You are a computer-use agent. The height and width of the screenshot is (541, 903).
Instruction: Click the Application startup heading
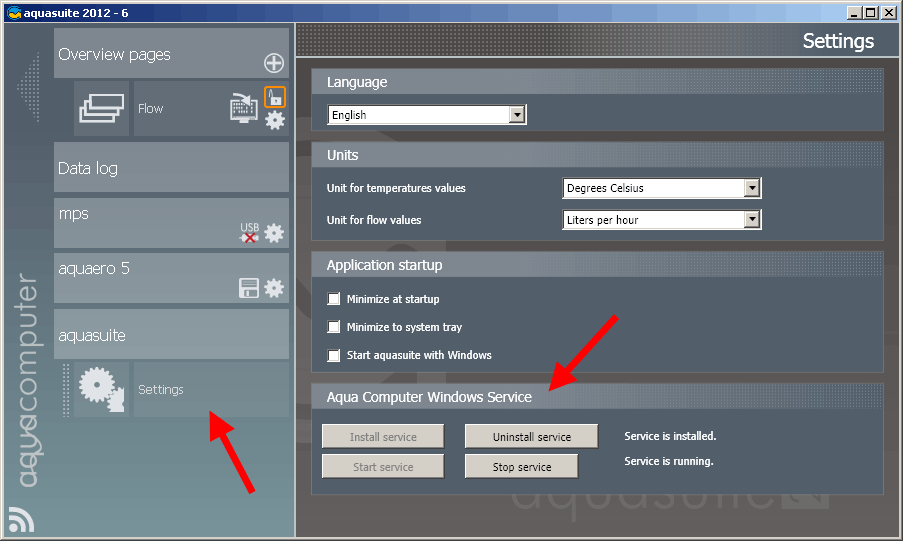coord(384,265)
